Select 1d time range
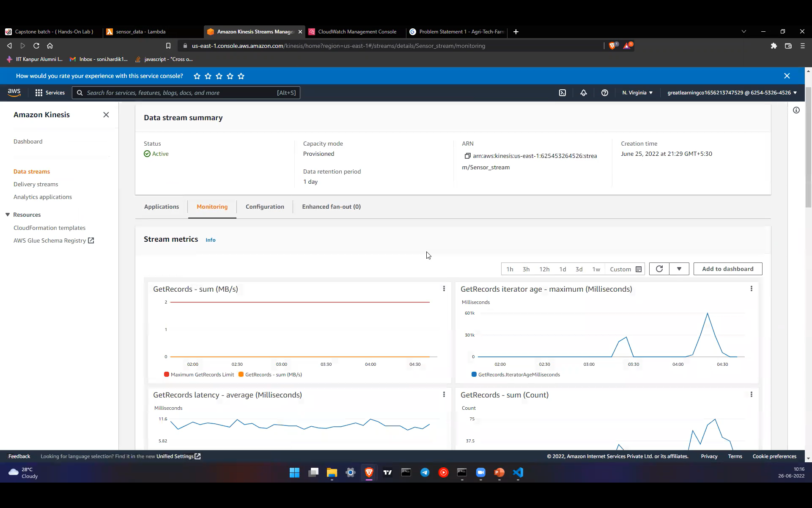This screenshot has width=812, height=508. point(562,269)
